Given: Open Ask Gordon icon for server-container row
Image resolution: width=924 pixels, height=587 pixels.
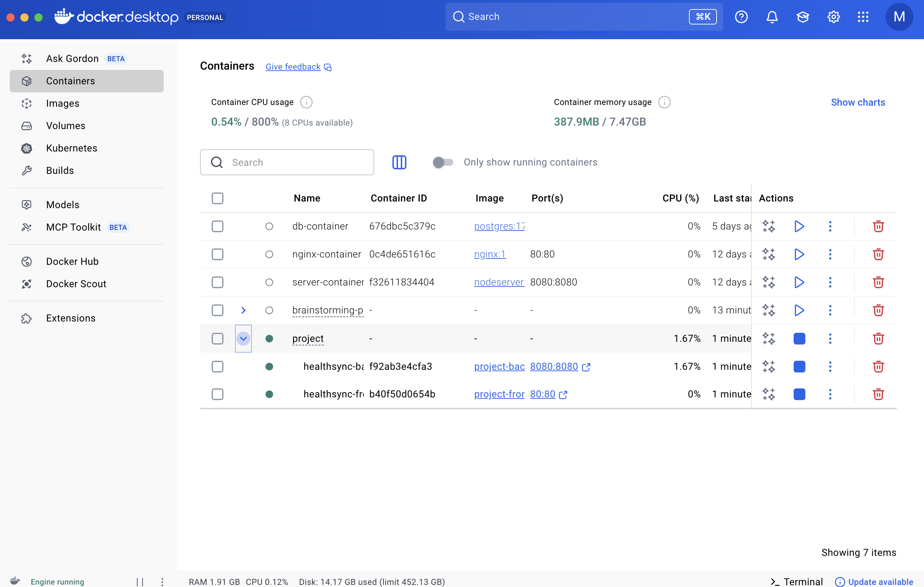Looking at the screenshot, I should tap(769, 282).
